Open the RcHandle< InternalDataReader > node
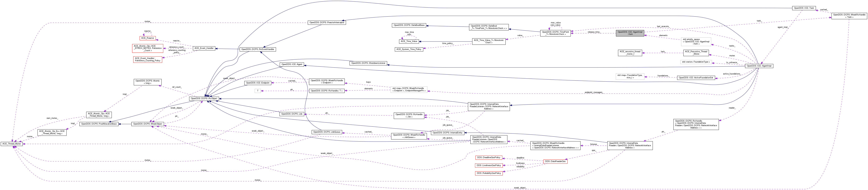Viewport: 868px width, 190px height. tap(696, 124)
